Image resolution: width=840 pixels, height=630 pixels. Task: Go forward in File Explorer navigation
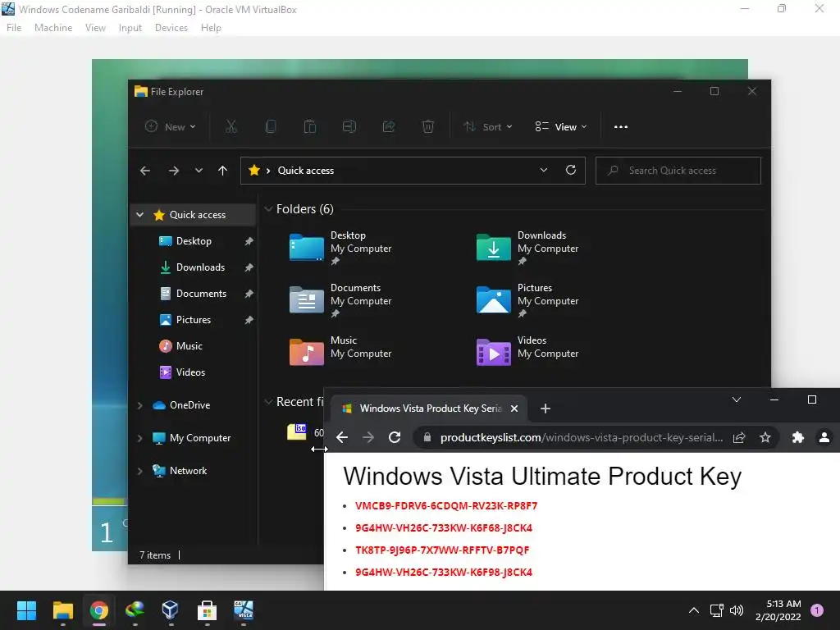174,171
